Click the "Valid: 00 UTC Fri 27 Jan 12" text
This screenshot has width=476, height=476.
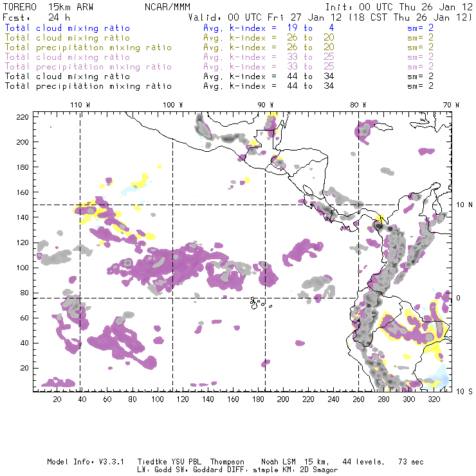point(265,17)
